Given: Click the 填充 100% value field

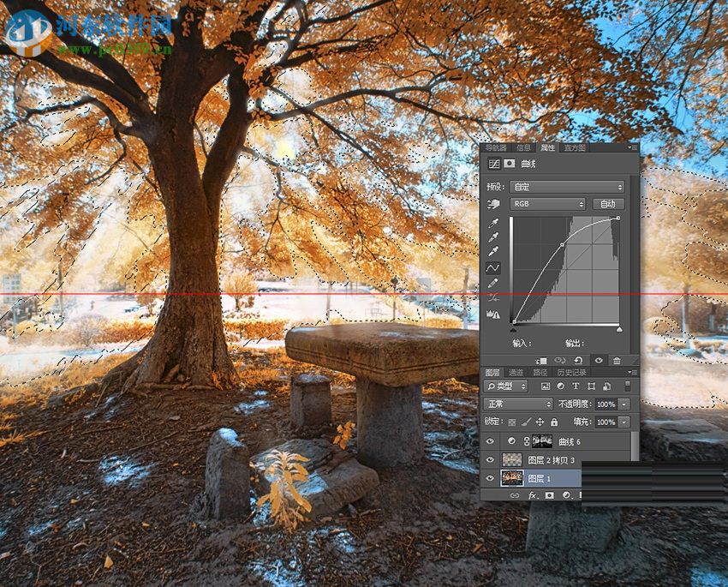Looking at the screenshot, I should tap(606, 422).
